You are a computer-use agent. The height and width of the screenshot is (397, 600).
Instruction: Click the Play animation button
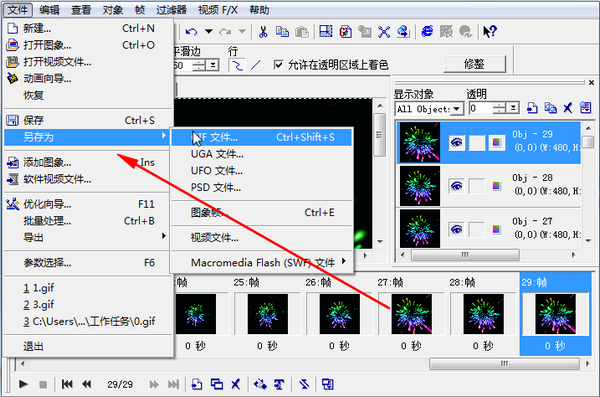23,384
